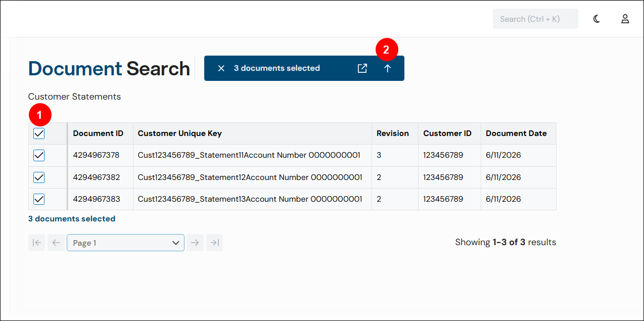This screenshot has height=321, width=644.
Task: Click Customer ID in the 4294967378 row
Action: pyautogui.click(x=450, y=155)
